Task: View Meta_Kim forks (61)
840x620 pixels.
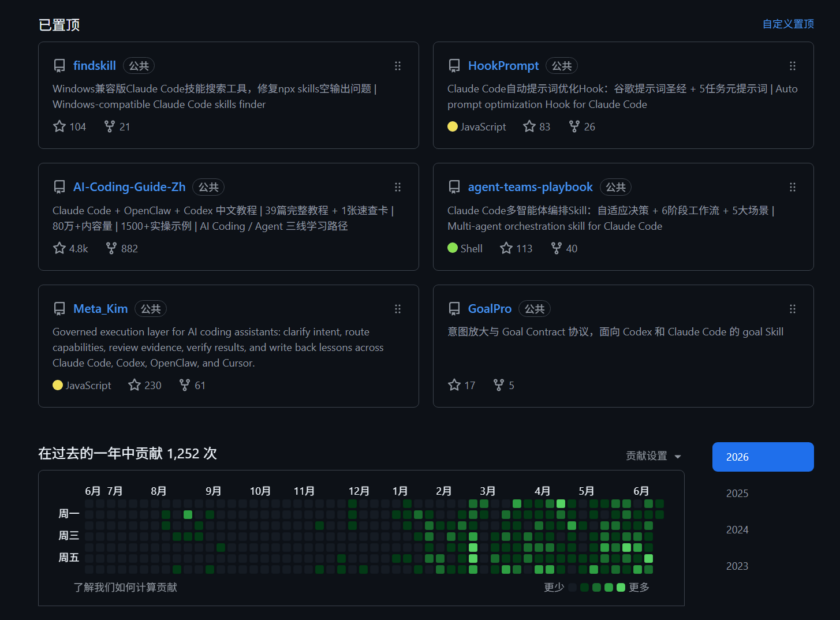Action: click(x=192, y=385)
